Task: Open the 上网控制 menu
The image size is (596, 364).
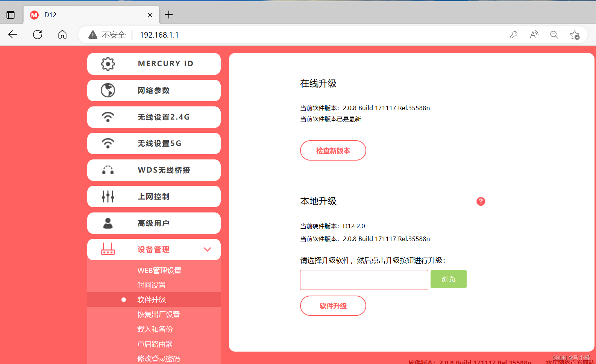Action: (154, 196)
